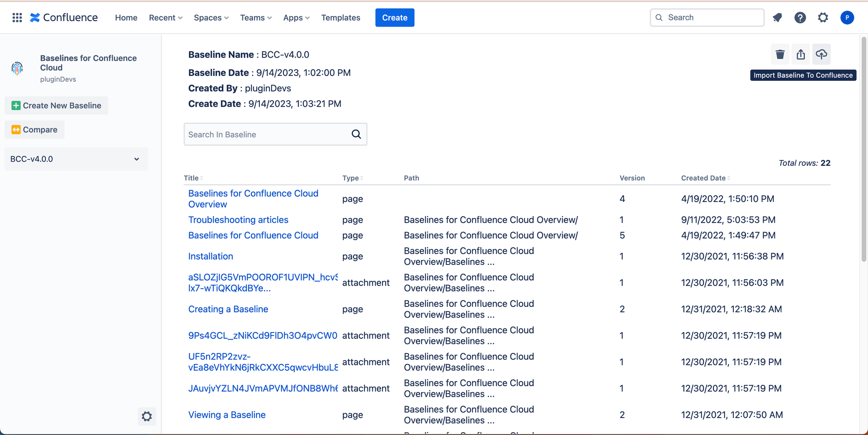Image resolution: width=868 pixels, height=435 pixels.
Task: Click Create Date 9/14/2023, 1:03:21 PM text
Action: click(265, 103)
